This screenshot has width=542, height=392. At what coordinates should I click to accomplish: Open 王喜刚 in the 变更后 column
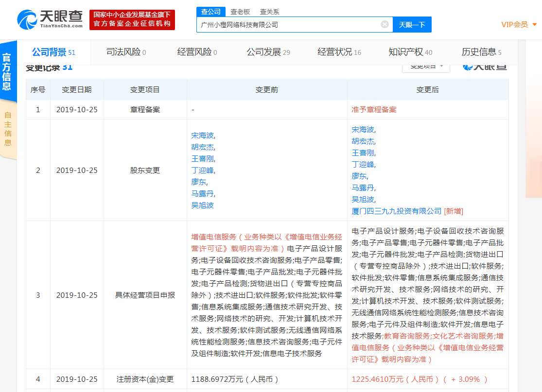pyautogui.click(x=363, y=153)
